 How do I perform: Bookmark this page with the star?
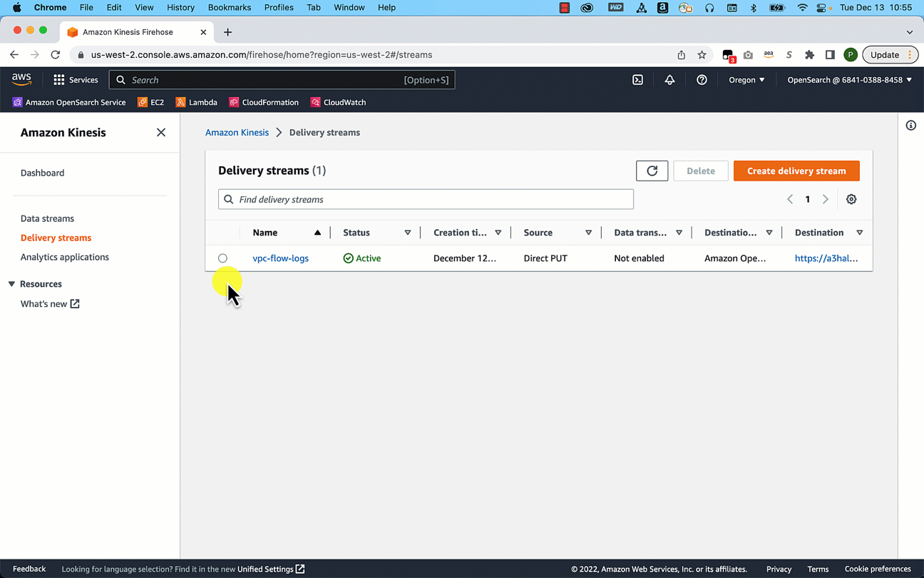(702, 55)
